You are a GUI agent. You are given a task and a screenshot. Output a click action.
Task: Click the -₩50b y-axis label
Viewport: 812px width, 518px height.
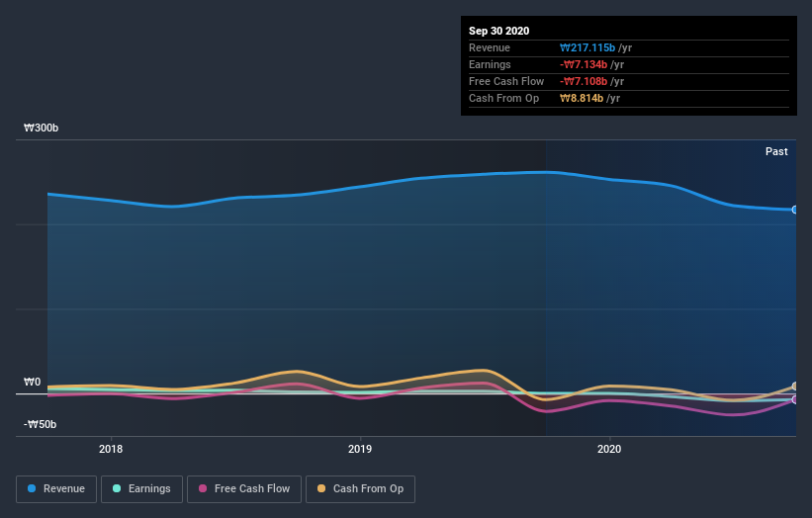40,424
